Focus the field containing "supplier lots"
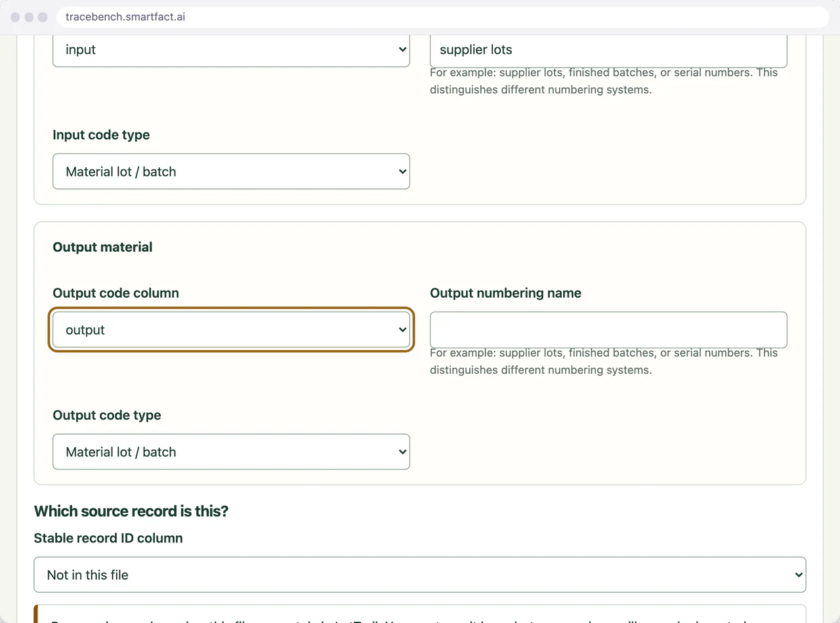The image size is (840, 623). point(608,50)
